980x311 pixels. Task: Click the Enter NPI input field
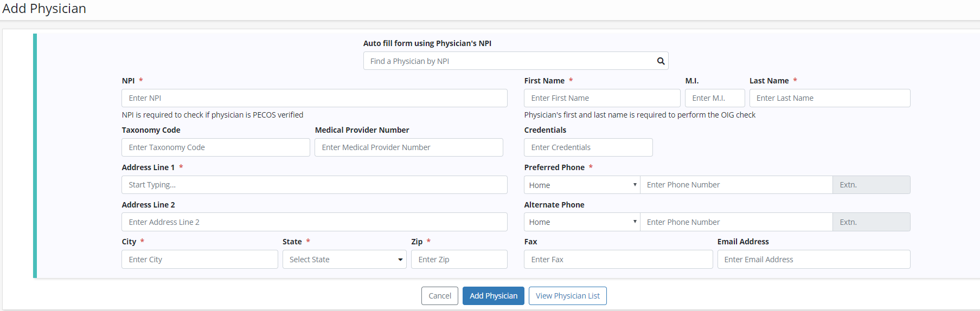click(314, 98)
